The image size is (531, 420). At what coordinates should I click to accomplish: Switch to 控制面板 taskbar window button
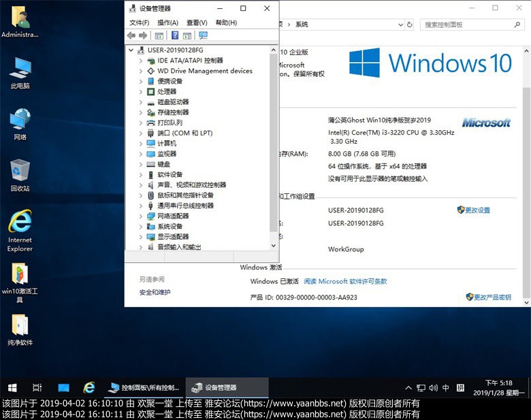[x=144, y=387]
